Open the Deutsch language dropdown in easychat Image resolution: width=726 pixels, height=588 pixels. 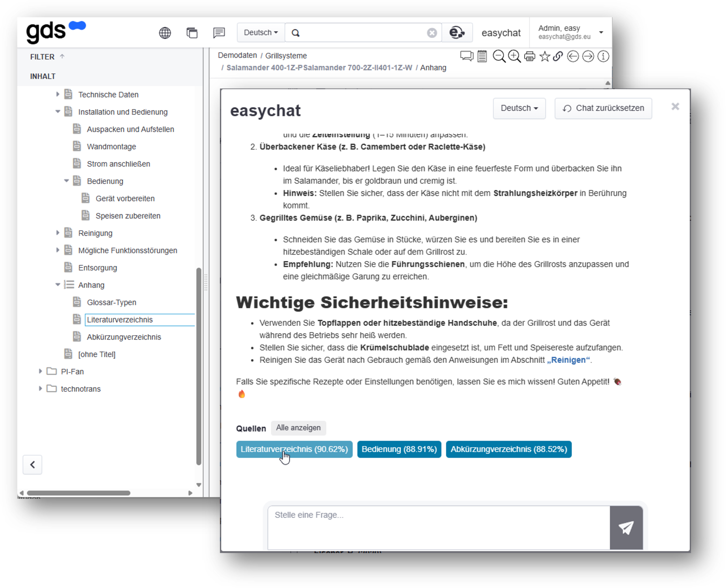pyautogui.click(x=519, y=108)
